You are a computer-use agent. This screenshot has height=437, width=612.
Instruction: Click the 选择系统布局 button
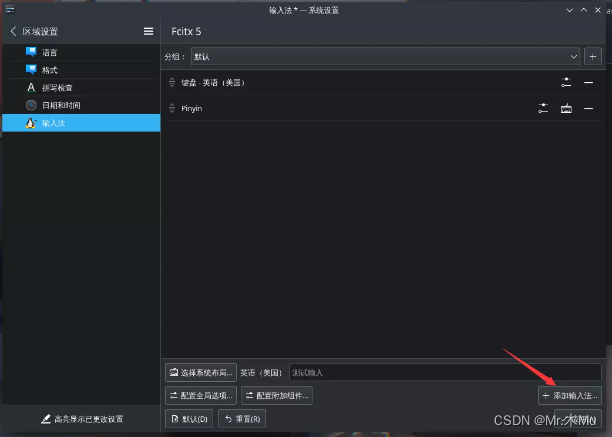(201, 373)
